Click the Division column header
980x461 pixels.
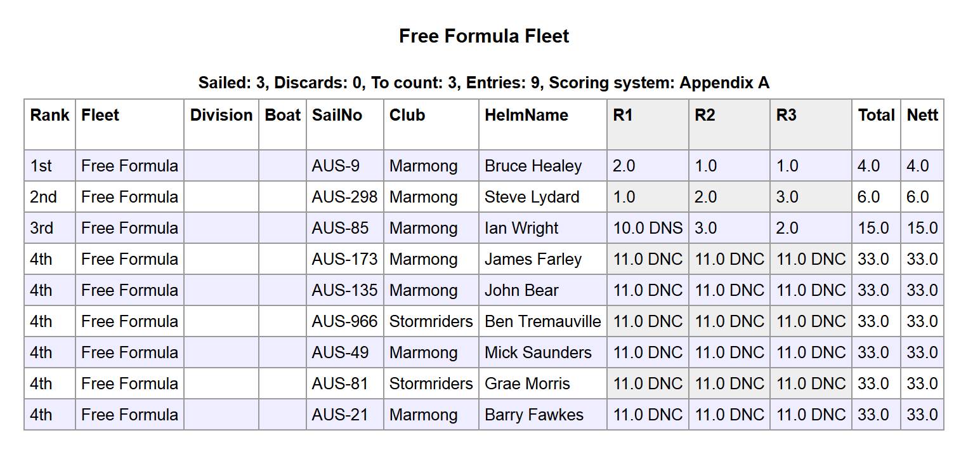[x=221, y=116]
